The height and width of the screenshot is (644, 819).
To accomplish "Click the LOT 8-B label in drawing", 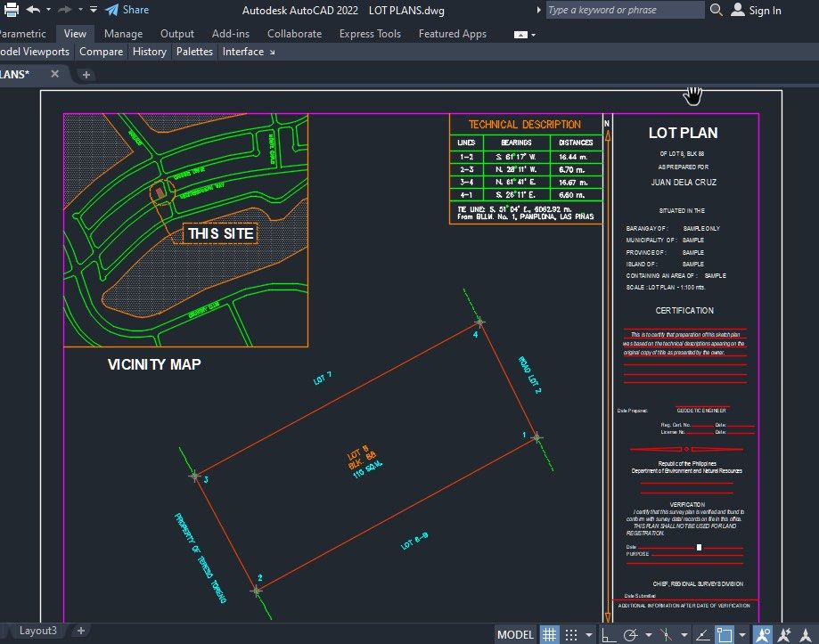I will [414, 542].
